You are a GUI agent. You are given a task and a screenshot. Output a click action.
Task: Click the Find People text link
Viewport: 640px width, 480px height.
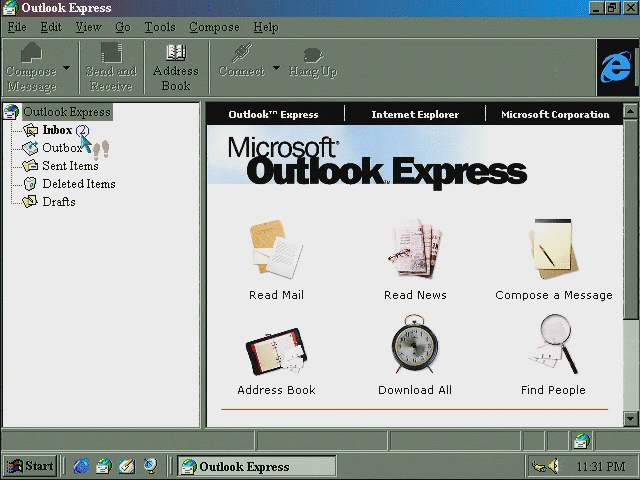pos(553,390)
